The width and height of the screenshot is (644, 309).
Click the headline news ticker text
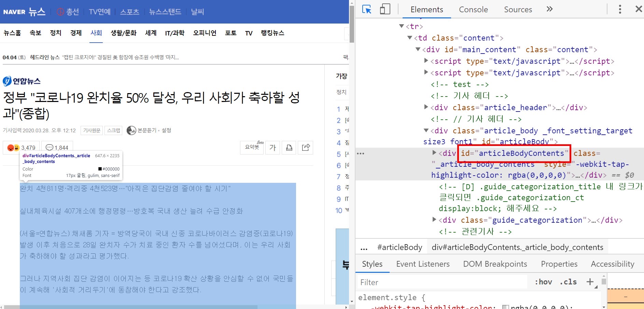point(120,57)
